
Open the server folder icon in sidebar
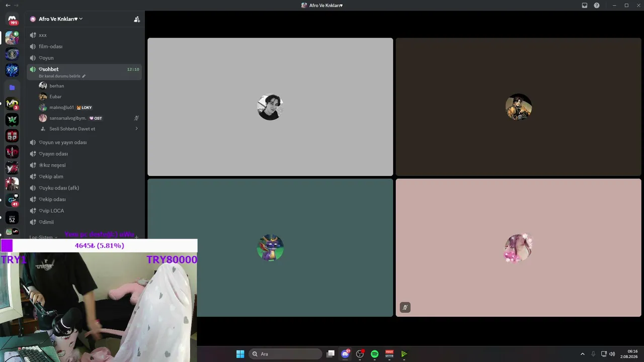(x=12, y=87)
